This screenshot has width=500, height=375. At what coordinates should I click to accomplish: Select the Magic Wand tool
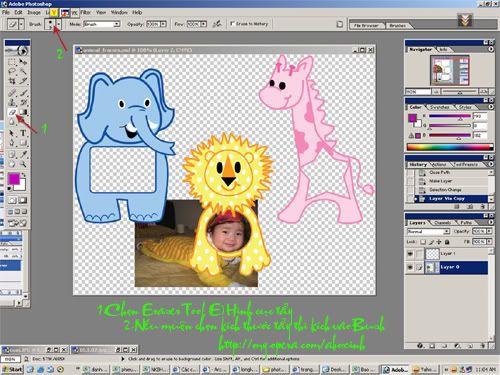pos(23,71)
